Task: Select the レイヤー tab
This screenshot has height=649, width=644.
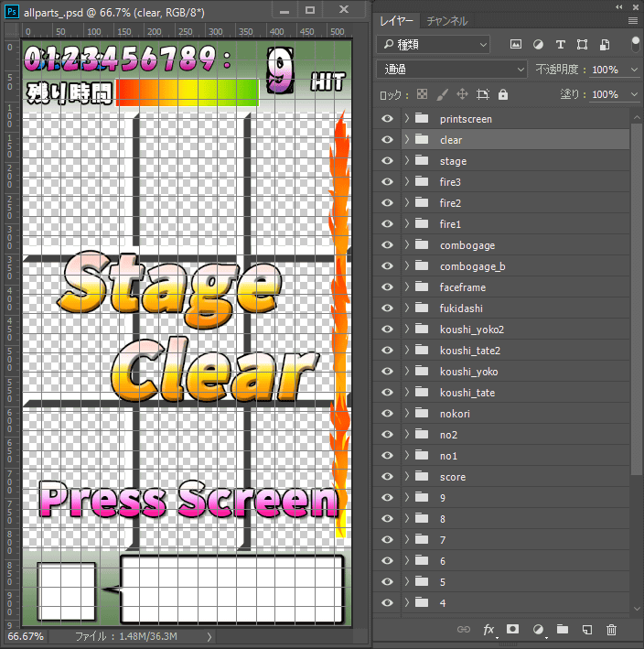Action: point(396,21)
